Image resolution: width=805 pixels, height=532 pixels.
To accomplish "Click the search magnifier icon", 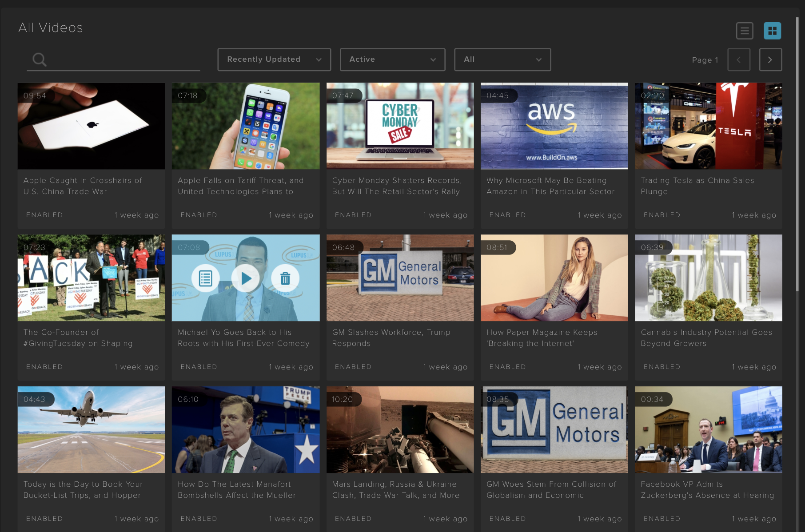I will click(x=40, y=60).
